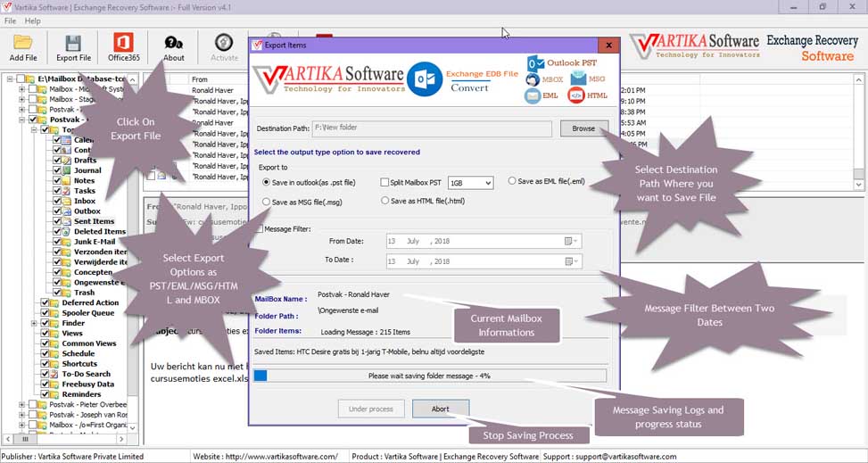The height and width of the screenshot is (463, 868).
Task: Close the Export Items dialog
Action: point(609,45)
